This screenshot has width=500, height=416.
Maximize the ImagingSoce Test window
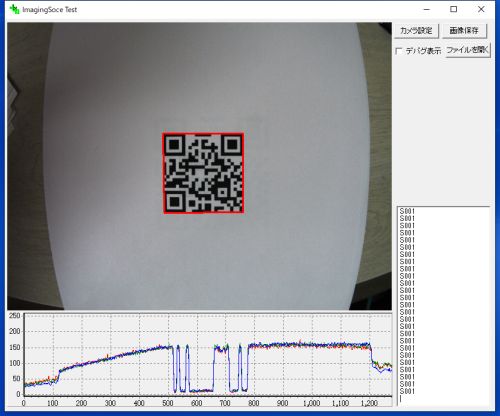point(454,9)
